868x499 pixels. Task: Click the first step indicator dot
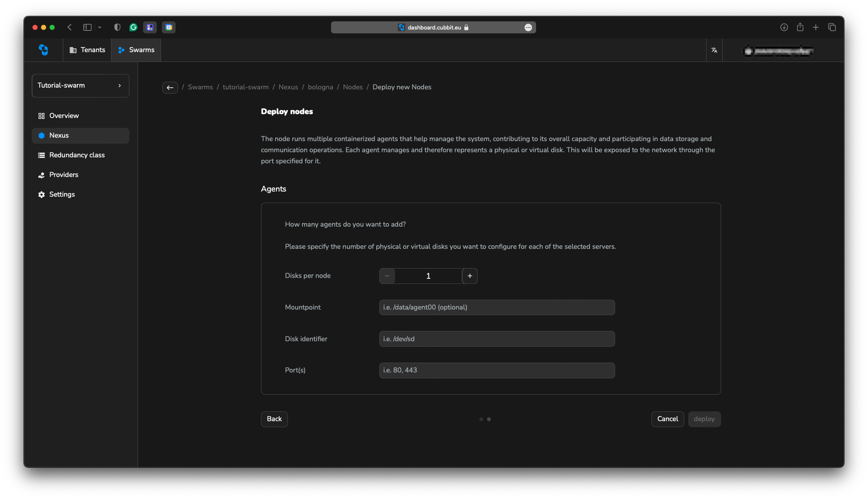481,419
